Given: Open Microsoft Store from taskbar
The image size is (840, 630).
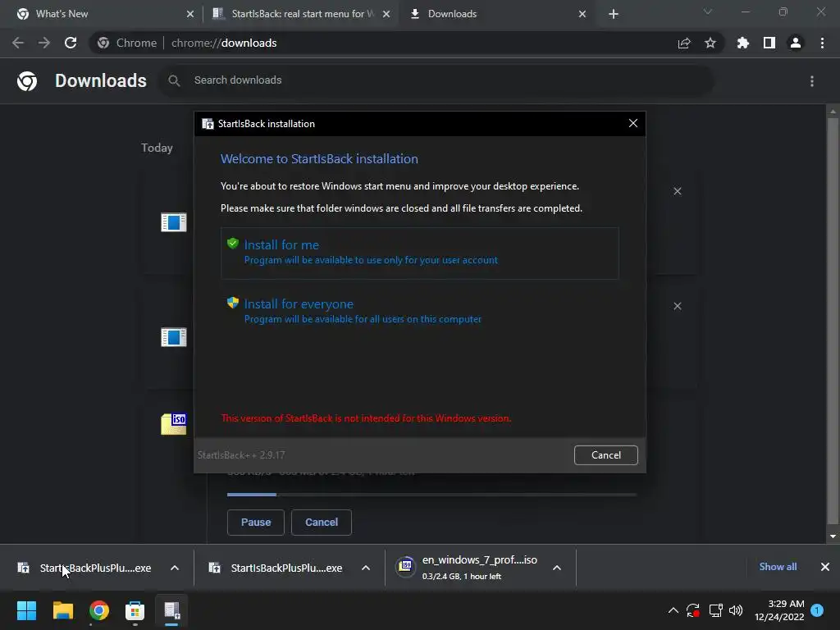Looking at the screenshot, I should pyautogui.click(x=135, y=610).
